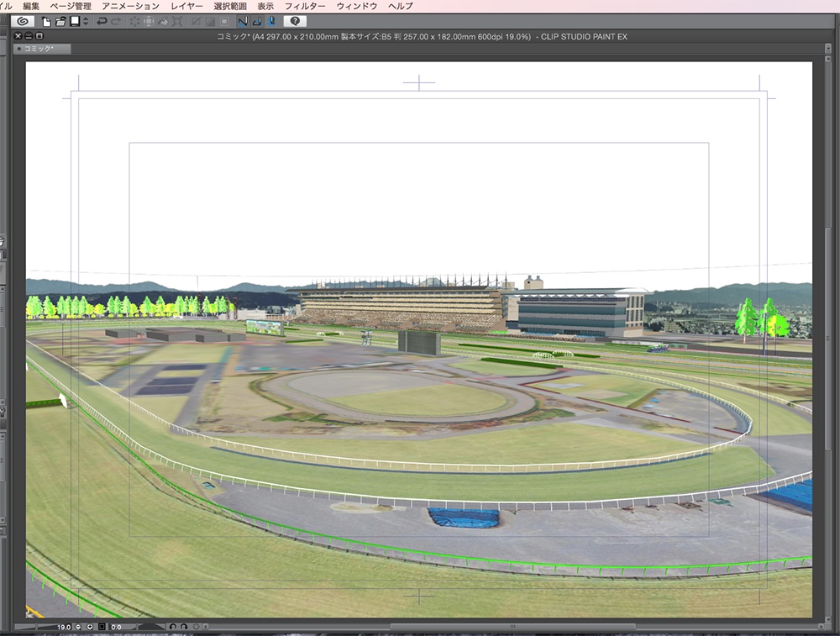The width and height of the screenshot is (840, 636).
Task: Zoom in with the plus magnifier
Action: [x=90, y=627]
